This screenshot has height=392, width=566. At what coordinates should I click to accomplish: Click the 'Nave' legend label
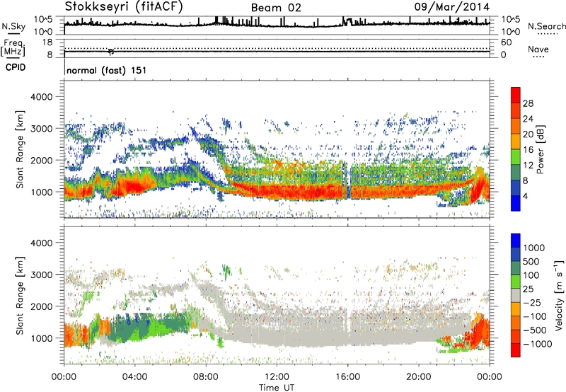(x=538, y=49)
